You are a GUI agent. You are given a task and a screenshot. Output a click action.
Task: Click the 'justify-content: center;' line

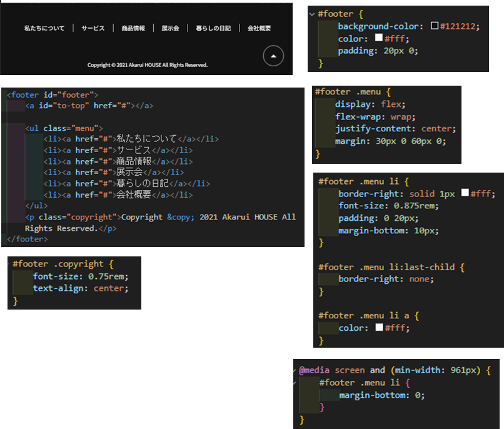coord(395,129)
